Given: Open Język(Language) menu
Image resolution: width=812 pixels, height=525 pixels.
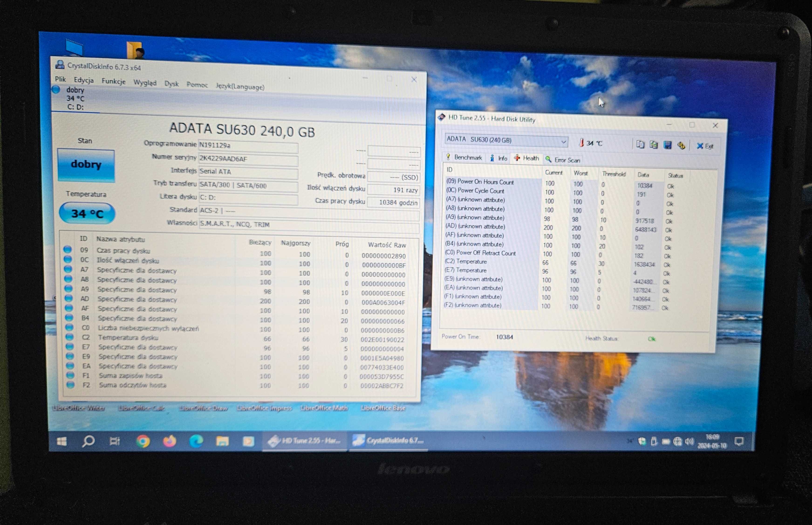Looking at the screenshot, I should pyautogui.click(x=240, y=86).
